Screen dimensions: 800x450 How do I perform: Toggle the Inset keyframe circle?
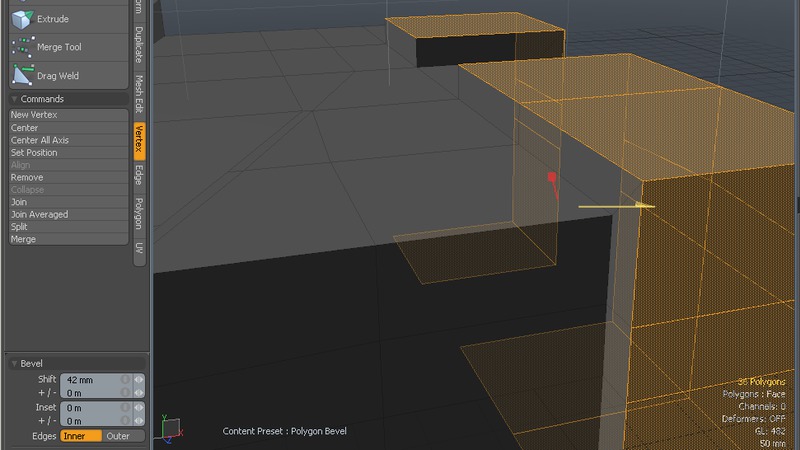[125, 408]
